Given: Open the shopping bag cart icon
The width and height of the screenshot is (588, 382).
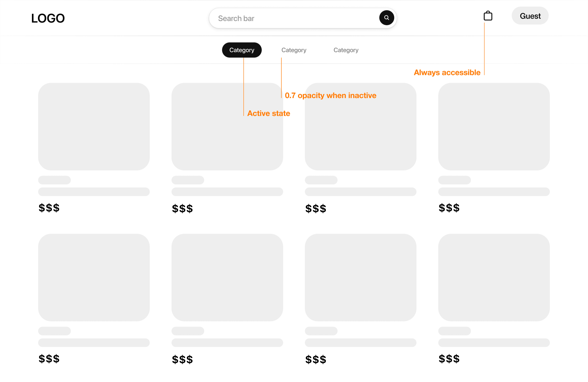Looking at the screenshot, I should (488, 16).
